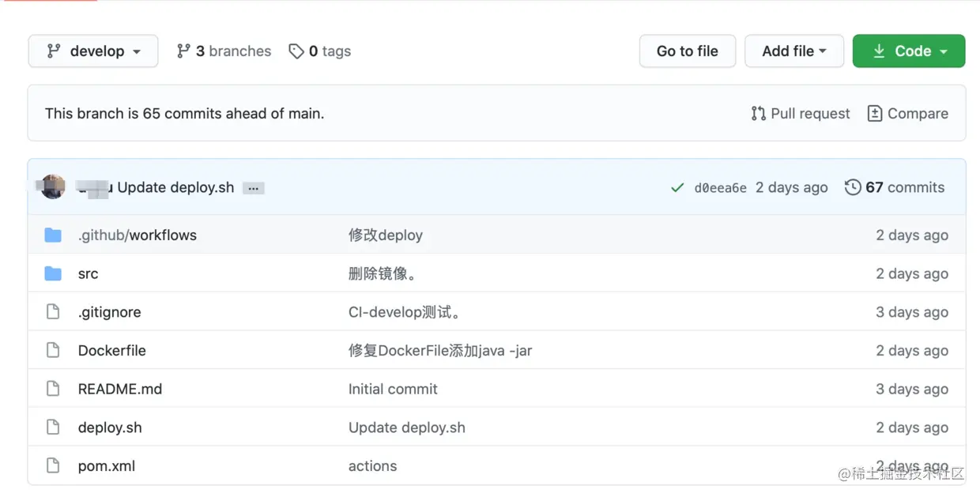Click the Go to file button
Image resolution: width=980 pixels, height=497 pixels.
[x=687, y=51]
